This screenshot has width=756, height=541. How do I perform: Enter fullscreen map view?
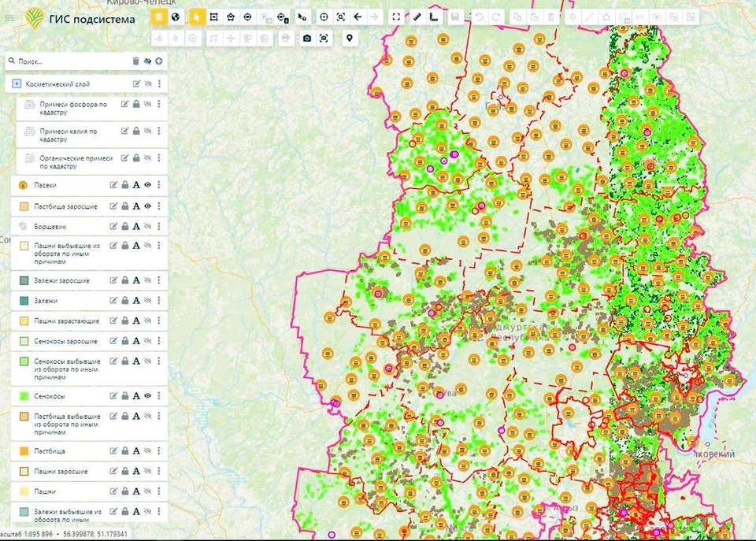click(396, 17)
